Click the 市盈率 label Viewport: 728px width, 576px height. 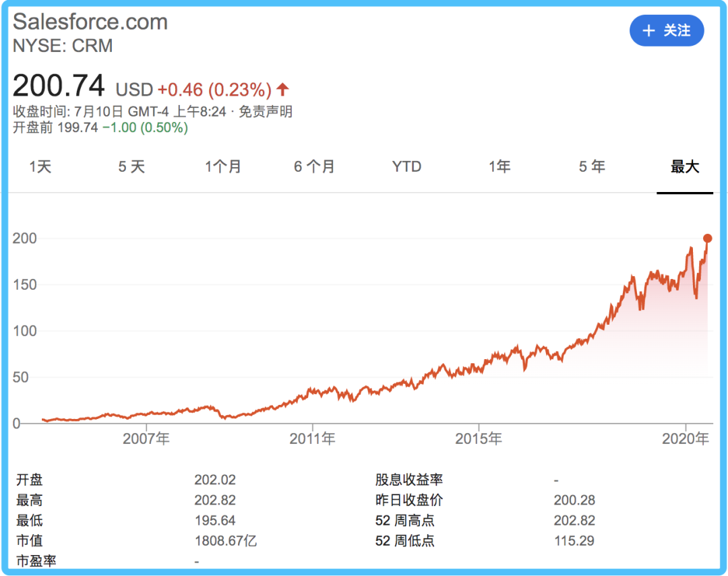[36, 561]
